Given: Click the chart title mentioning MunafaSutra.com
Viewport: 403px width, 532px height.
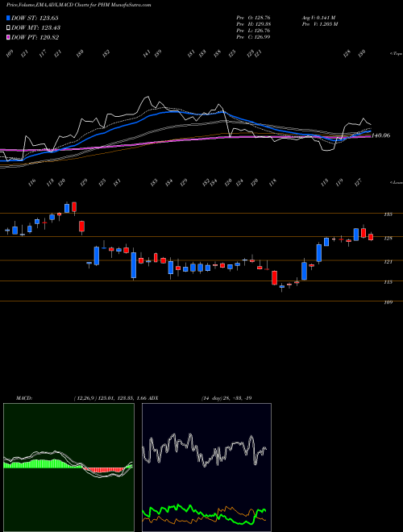Looking at the screenshot, I should pos(79,5).
